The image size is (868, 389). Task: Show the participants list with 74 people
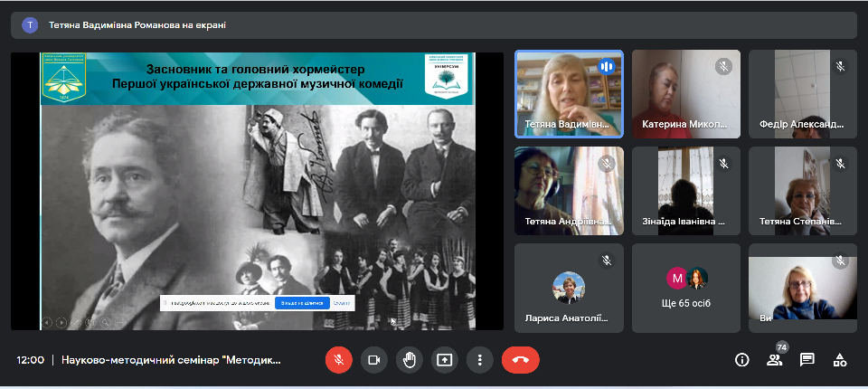pos(774,359)
